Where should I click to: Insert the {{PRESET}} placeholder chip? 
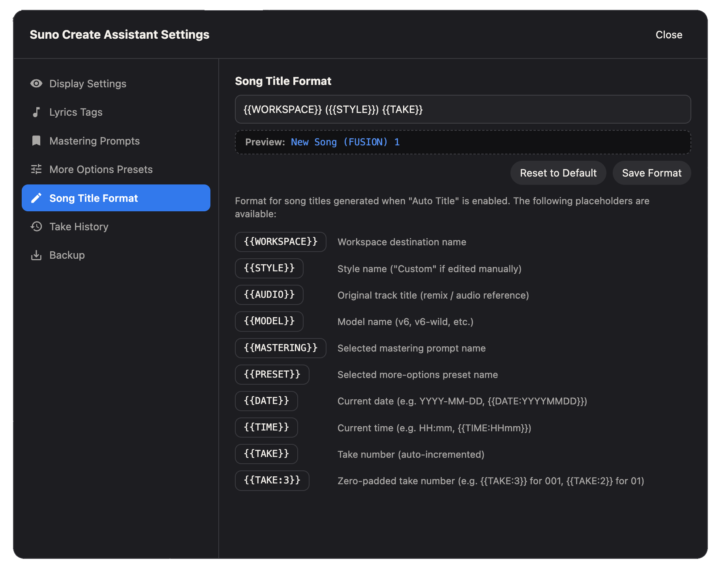272,374
